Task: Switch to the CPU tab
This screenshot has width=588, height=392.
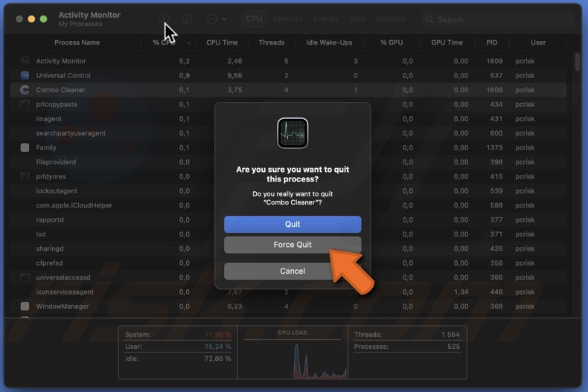Action: point(255,19)
